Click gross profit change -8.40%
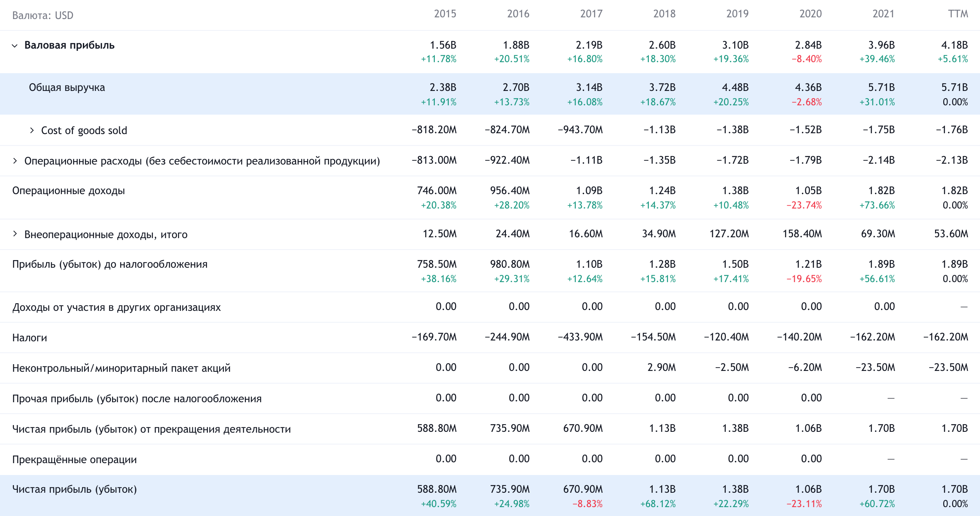The height and width of the screenshot is (516, 980). 807,59
